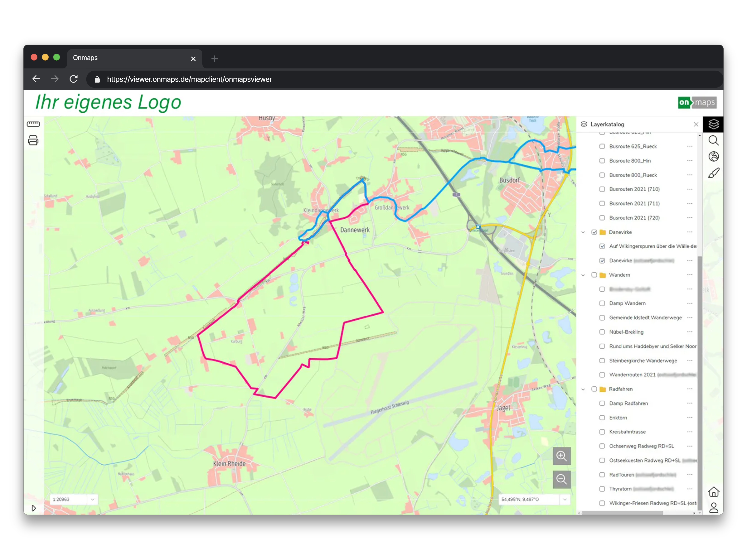Open the user account icon

coord(713,507)
